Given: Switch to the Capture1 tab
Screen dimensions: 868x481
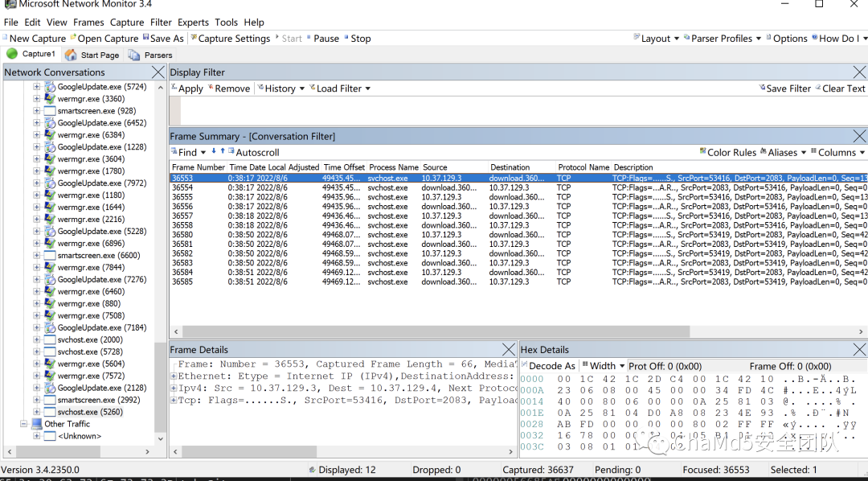Looking at the screenshot, I should pyautogui.click(x=31, y=55).
